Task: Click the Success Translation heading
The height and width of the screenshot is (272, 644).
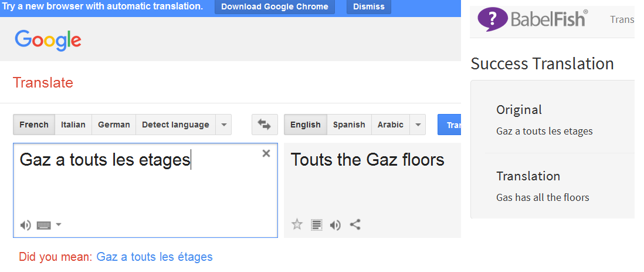Action: pos(542,64)
